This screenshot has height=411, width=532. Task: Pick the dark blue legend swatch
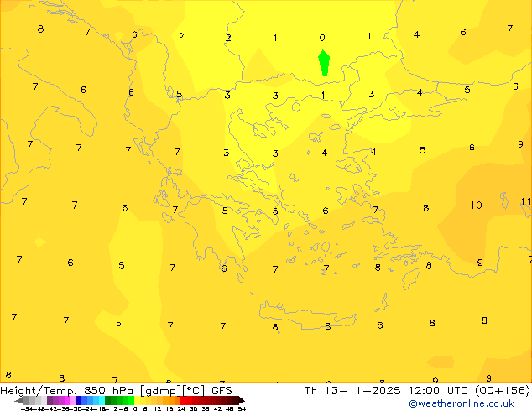(x=79, y=400)
